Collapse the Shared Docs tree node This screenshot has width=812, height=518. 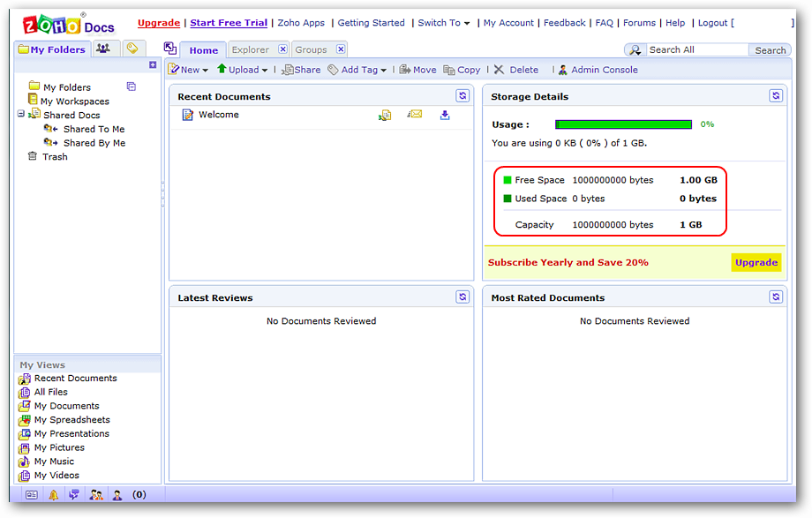pos(20,114)
